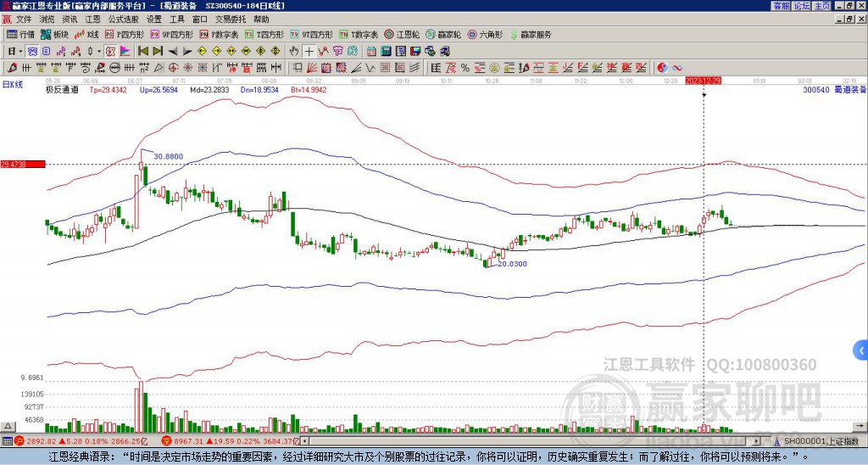The width and height of the screenshot is (868, 465).
Task: Click the 板块 toolbar button
Action: coord(54,34)
